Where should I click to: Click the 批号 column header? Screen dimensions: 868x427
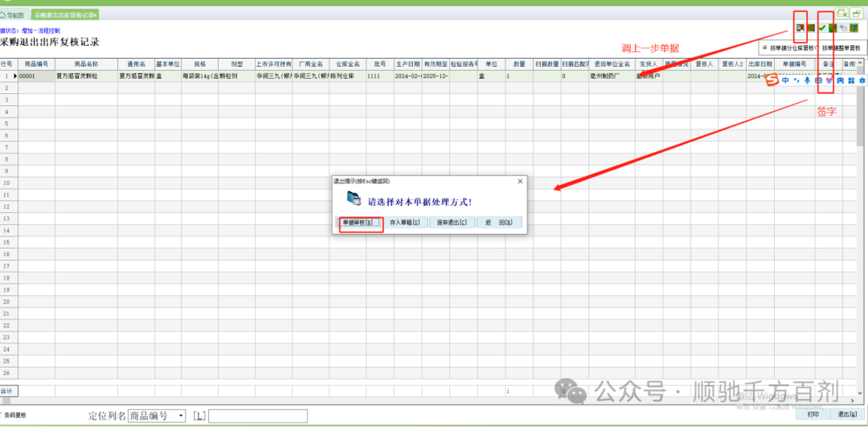tap(379, 64)
